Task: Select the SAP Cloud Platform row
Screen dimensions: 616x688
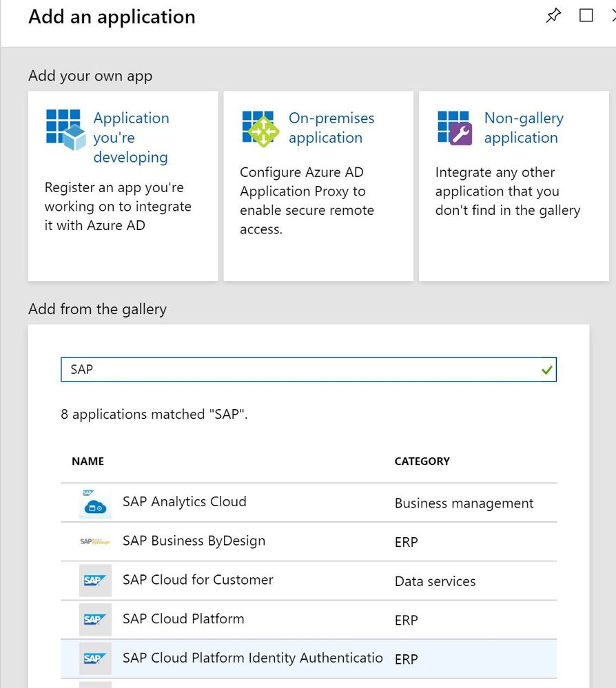Action: [183, 619]
